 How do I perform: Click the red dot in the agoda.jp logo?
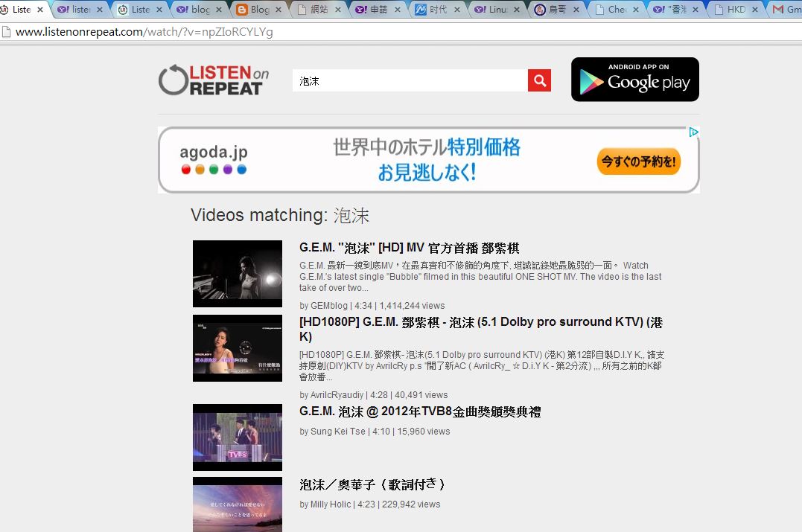pyautogui.click(x=185, y=169)
